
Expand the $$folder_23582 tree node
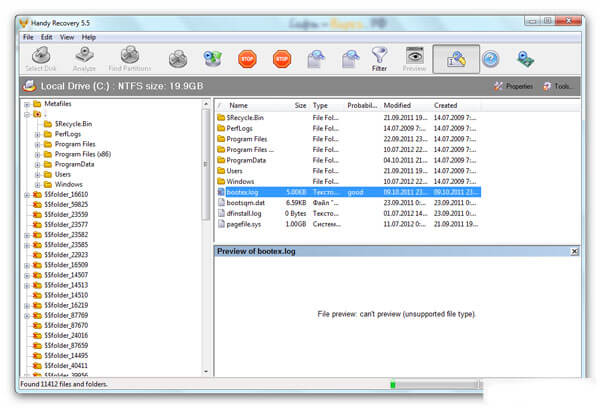(27, 235)
